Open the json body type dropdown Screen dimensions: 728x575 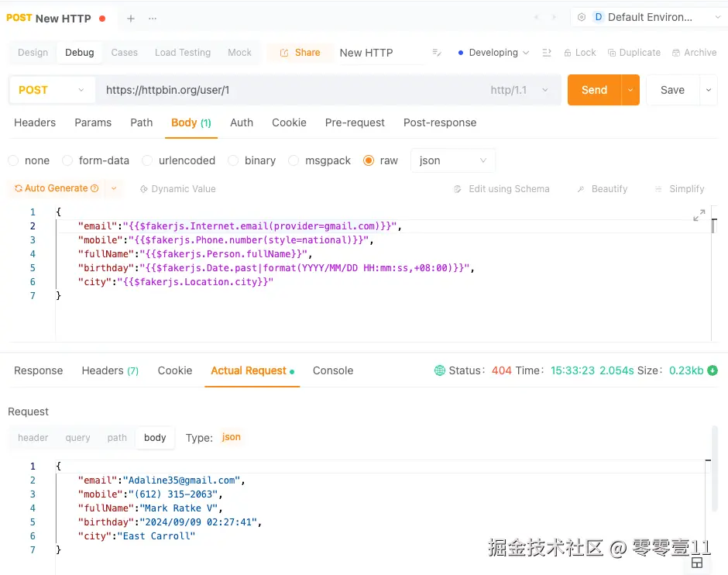(453, 160)
